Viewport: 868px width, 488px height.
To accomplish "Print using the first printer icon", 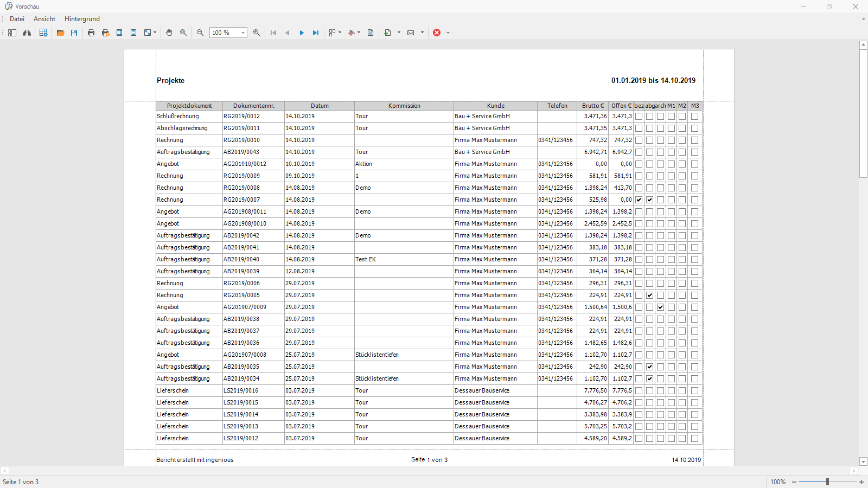I will (91, 33).
